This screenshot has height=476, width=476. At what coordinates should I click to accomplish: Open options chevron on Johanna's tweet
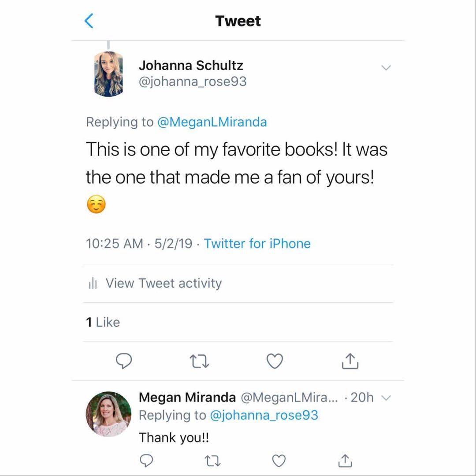pyautogui.click(x=386, y=68)
